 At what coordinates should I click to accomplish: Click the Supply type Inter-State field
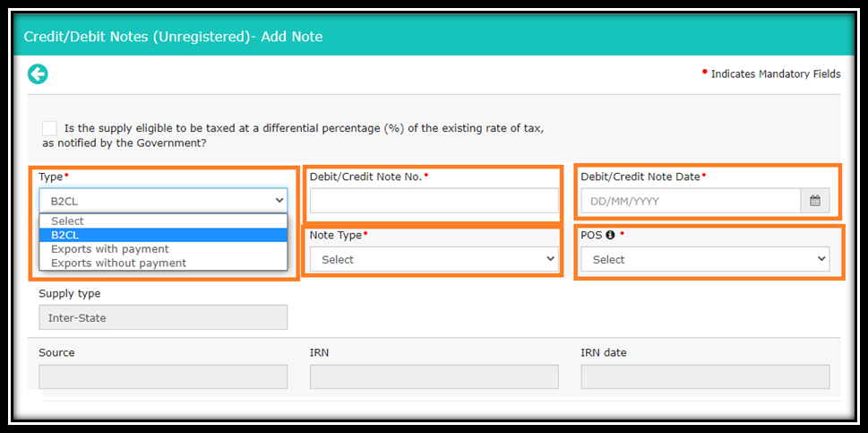(163, 317)
